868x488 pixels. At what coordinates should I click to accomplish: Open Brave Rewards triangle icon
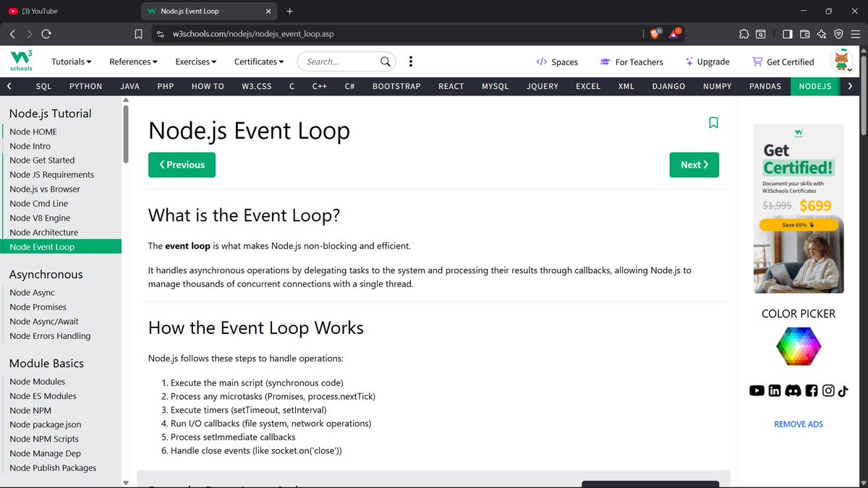[674, 33]
